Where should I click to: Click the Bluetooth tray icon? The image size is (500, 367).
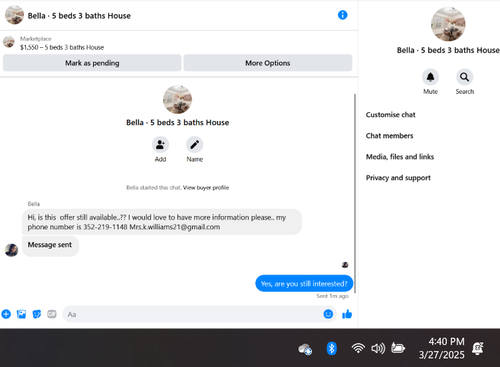331,348
